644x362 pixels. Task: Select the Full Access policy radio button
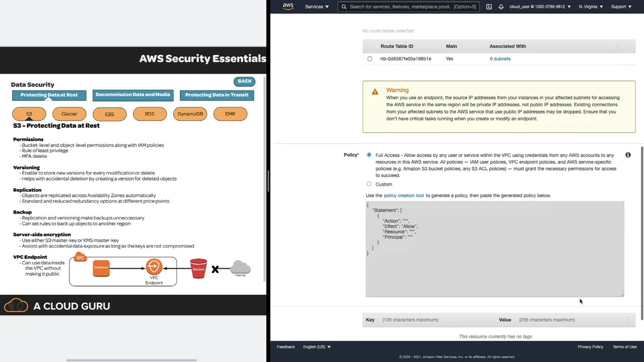[x=369, y=155]
